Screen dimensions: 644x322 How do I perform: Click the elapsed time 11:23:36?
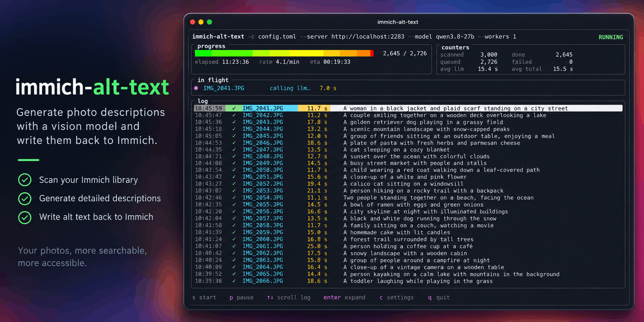coord(235,62)
